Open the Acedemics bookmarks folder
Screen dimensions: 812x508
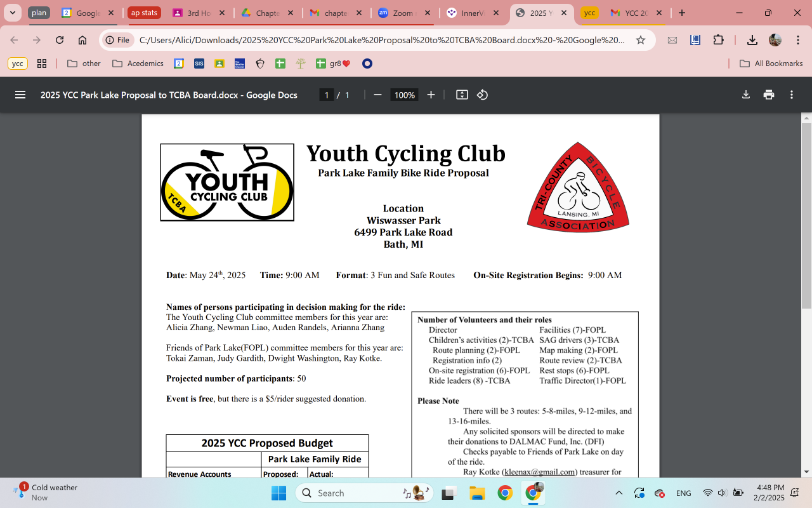click(138, 63)
